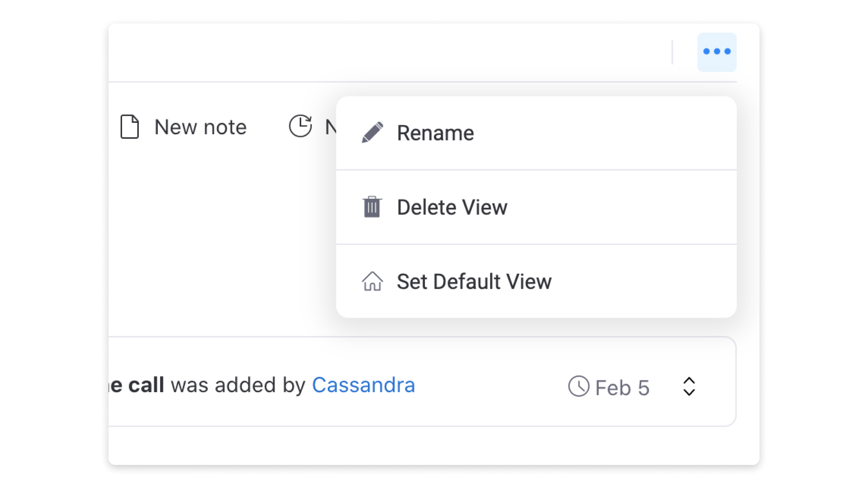The image size is (868, 488).
Task: Select the 'was added by' activity log row
Action: [422, 381]
